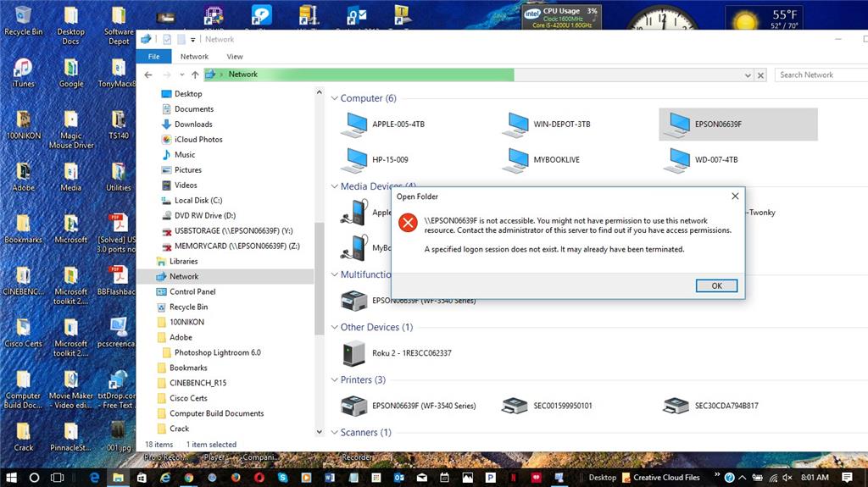Close the Open Folder error dialog
This screenshot has height=487, width=868.
click(x=735, y=196)
